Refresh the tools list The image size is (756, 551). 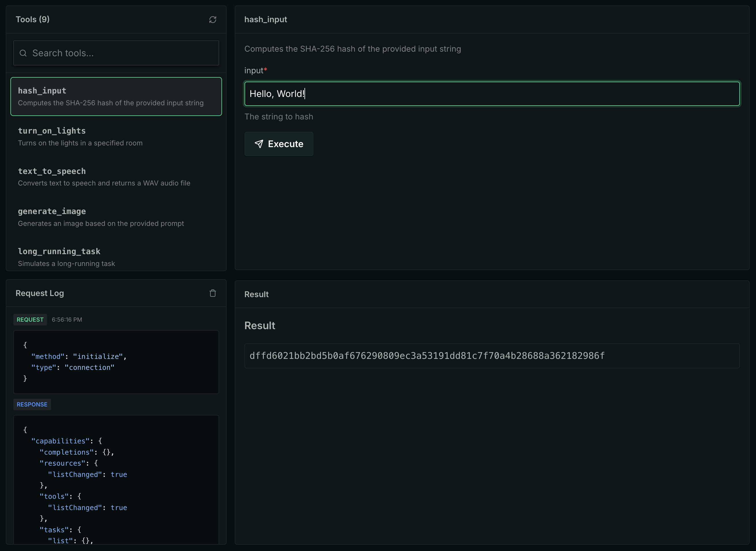(x=213, y=20)
